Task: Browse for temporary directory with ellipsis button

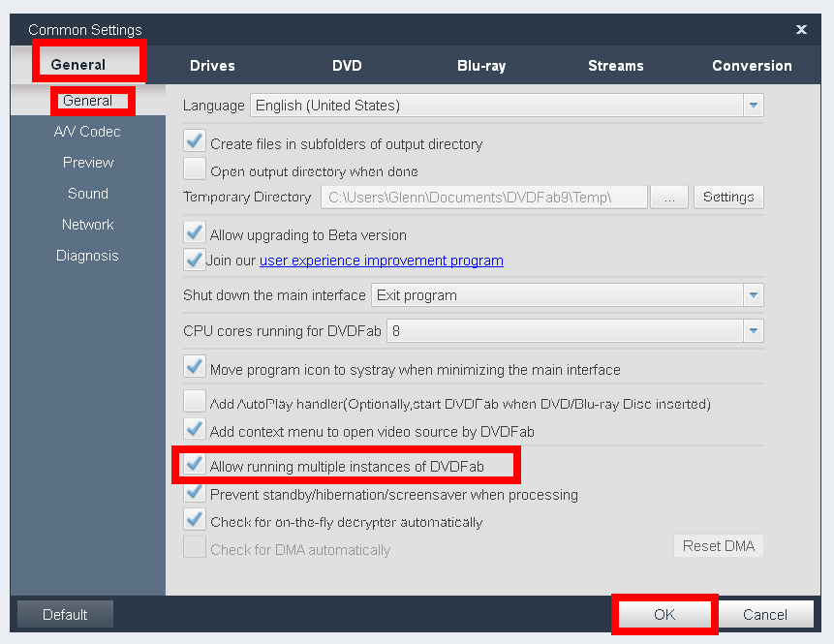Action: [669, 198]
